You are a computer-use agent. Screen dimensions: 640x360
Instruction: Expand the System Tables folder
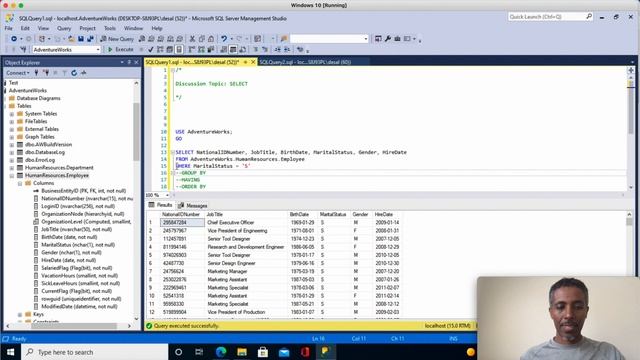click(x=12, y=114)
